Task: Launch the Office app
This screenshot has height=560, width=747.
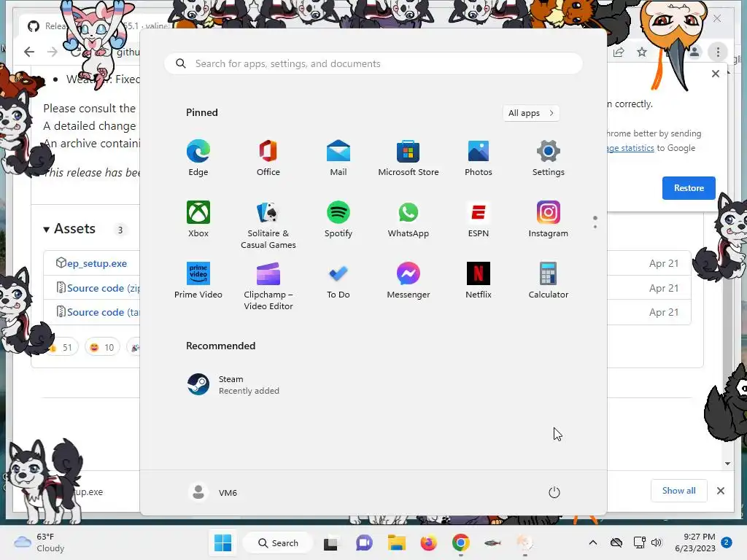Action: pyautogui.click(x=268, y=158)
